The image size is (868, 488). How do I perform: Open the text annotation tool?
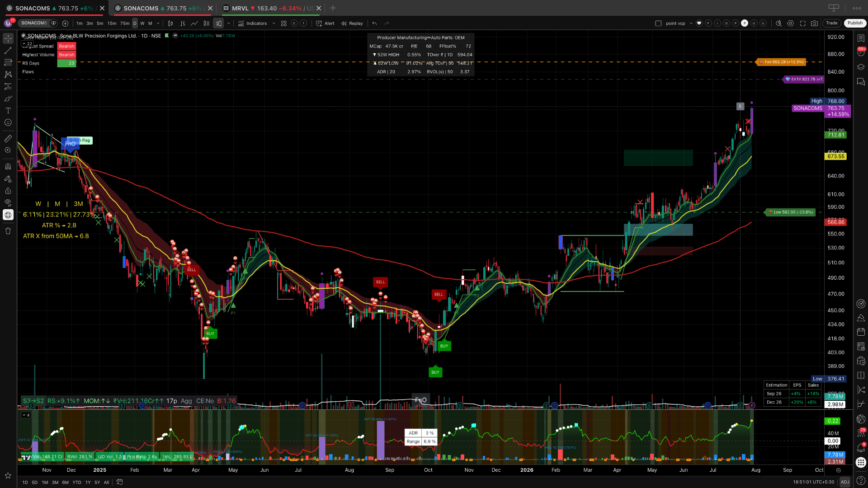pyautogui.click(x=8, y=111)
